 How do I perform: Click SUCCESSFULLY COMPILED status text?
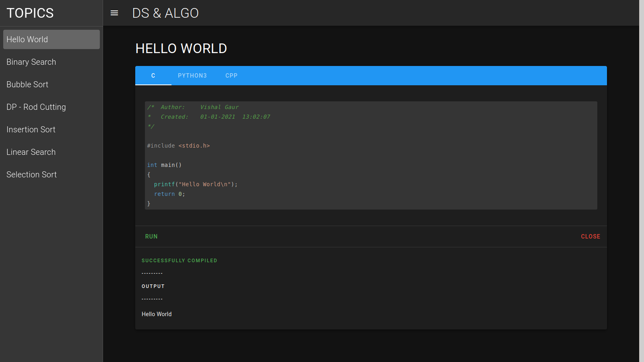pyautogui.click(x=180, y=261)
